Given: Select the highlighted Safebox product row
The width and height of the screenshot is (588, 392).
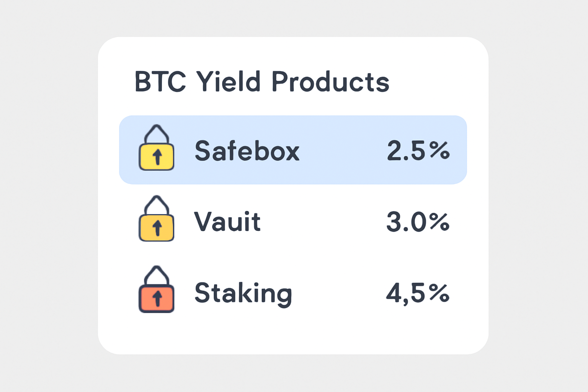Looking at the screenshot, I should point(293,149).
